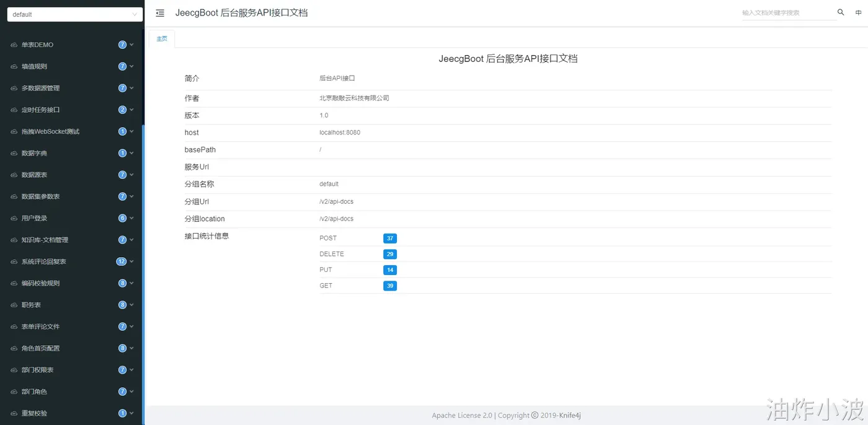
Task: Select the 主页 tab
Action: pyautogui.click(x=162, y=38)
